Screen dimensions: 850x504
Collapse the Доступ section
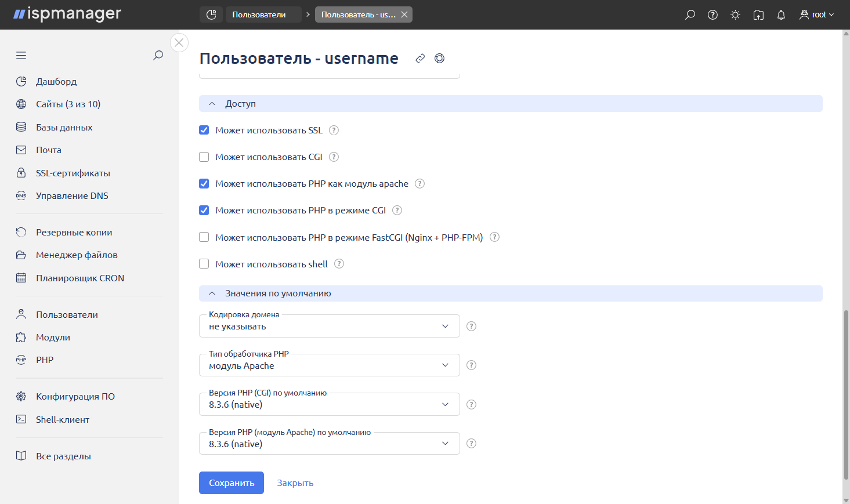212,103
